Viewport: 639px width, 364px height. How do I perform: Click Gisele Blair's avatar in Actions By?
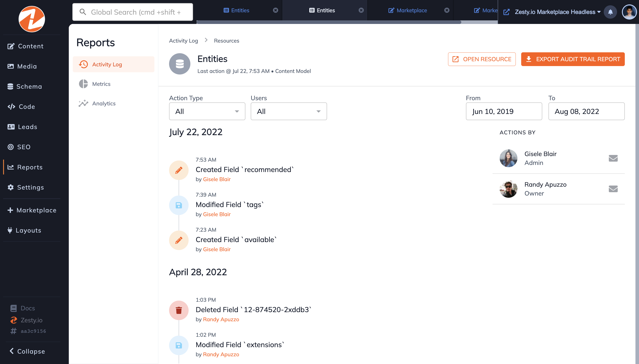(508, 158)
